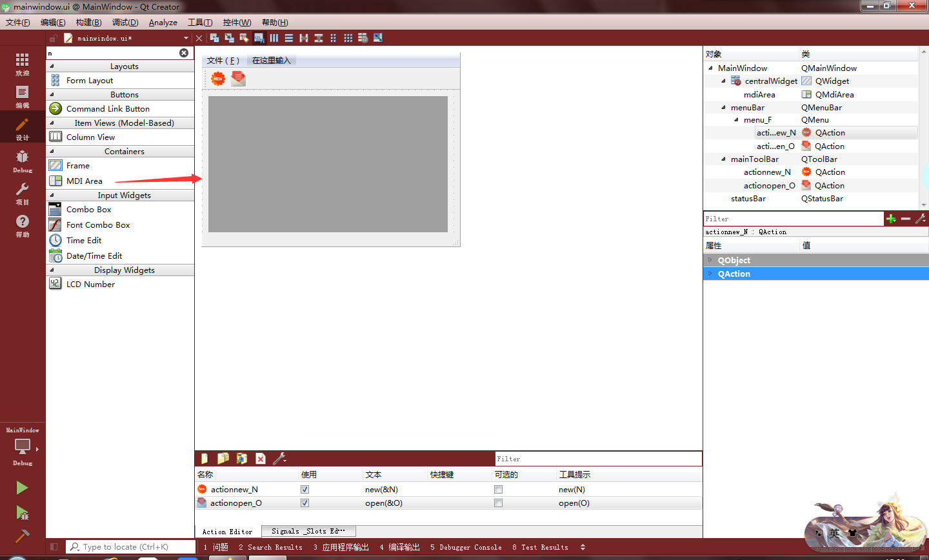Screen dimensions: 929x560
Task: Open the Run button in the left sidebar
Action: (21, 488)
